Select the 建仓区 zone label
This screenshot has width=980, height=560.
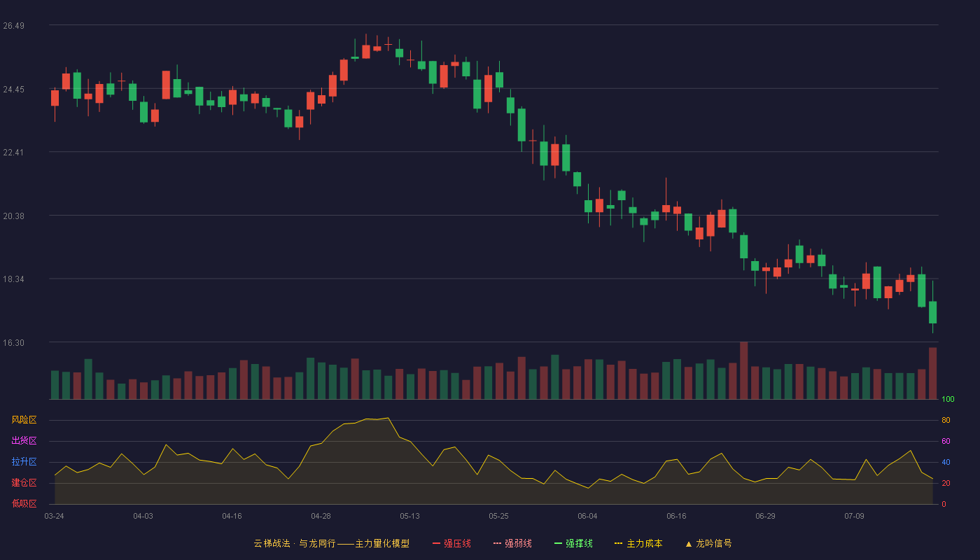24,483
